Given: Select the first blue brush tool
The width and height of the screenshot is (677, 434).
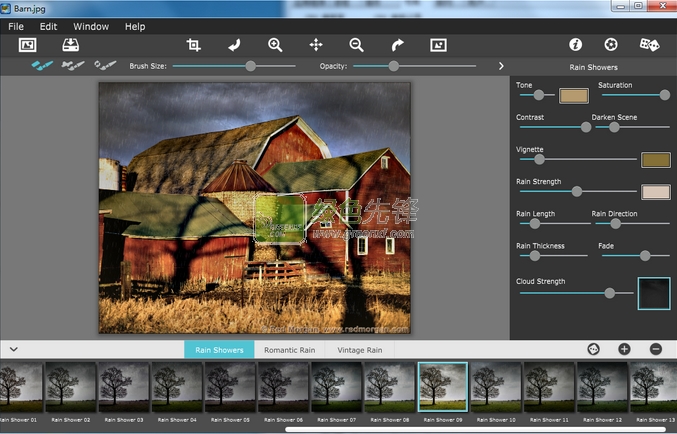Looking at the screenshot, I should click(42, 65).
